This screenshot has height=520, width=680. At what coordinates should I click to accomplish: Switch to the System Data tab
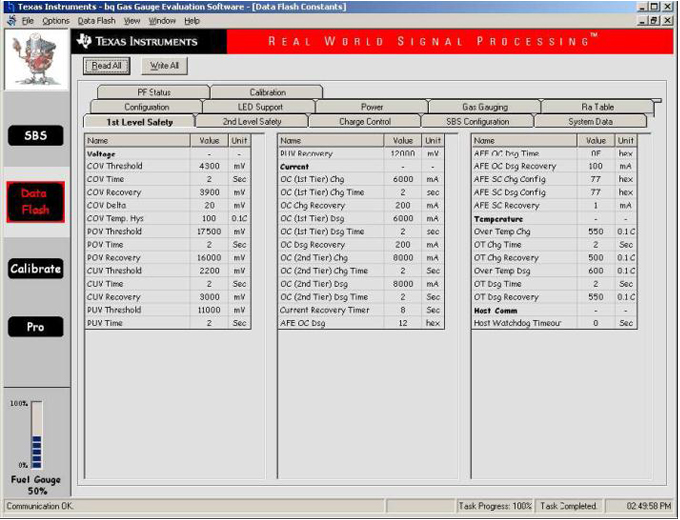coord(591,122)
